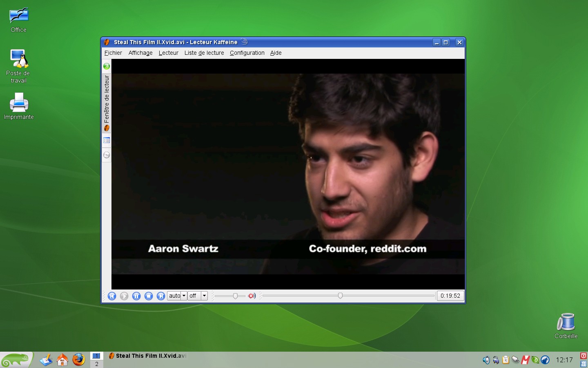
Task: Adjust the volume slider handle
Action: pos(235,296)
